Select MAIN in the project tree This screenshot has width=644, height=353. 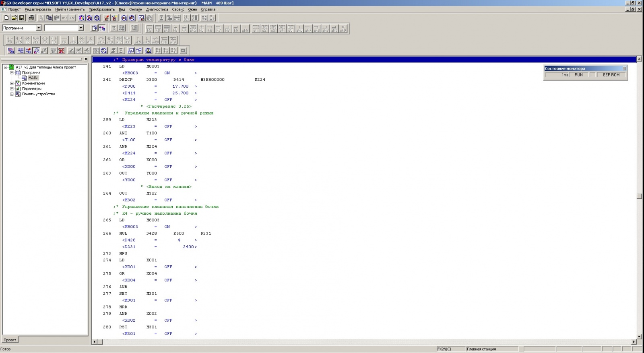33,78
